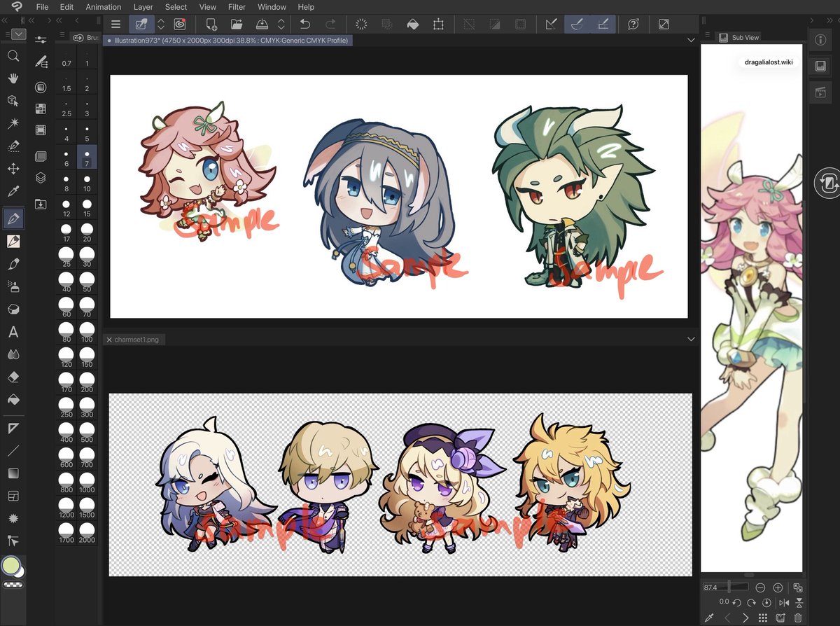Screen dimensions: 840x626
Task: Open the File menu
Action: tap(42, 7)
